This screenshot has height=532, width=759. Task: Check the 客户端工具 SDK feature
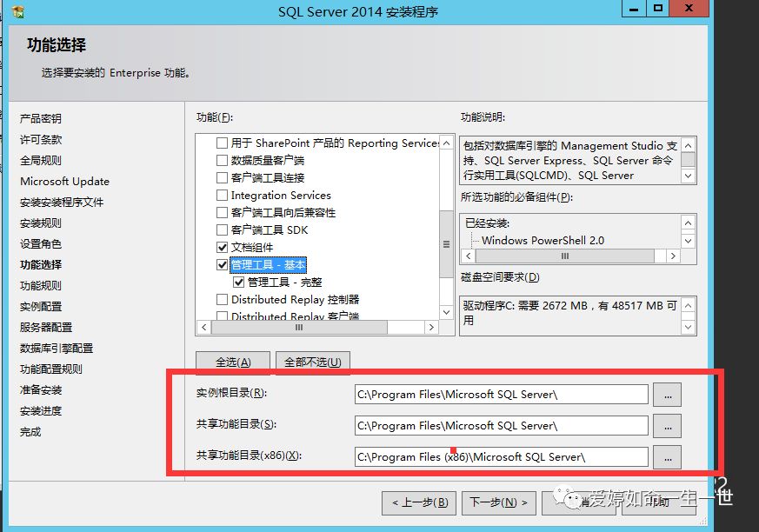(222, 230)
